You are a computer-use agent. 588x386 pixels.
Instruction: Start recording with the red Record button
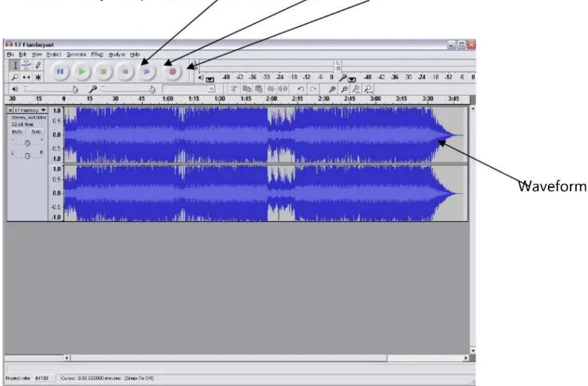click(x=172, y=71)
